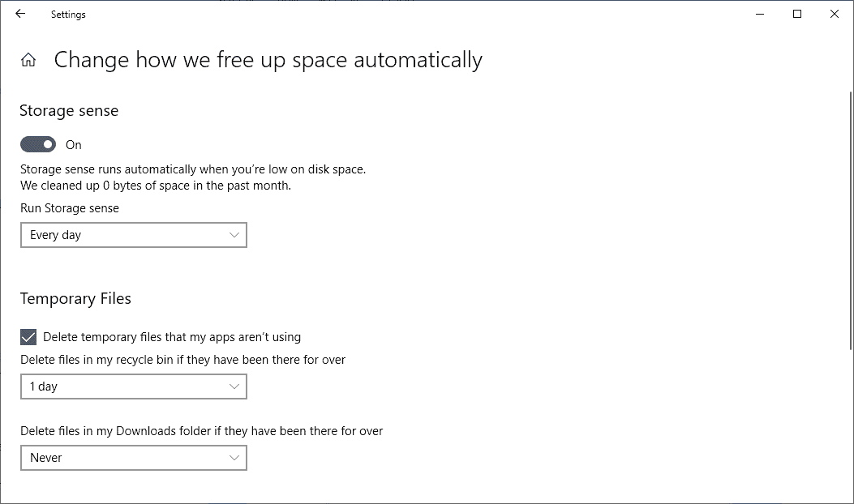Click the Temporary Files section heading

point(75,298)
